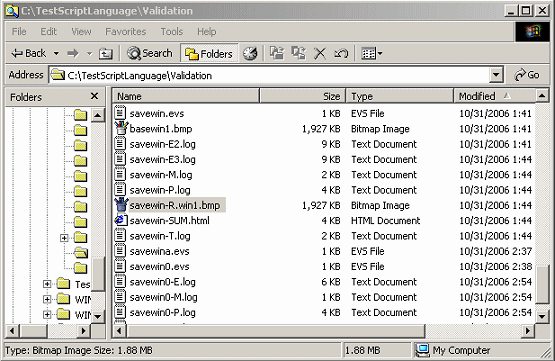Click the Forward arrow button
The height and width of the screenshot is (361, 555).
pyautogui.click(x=73, y=53)
